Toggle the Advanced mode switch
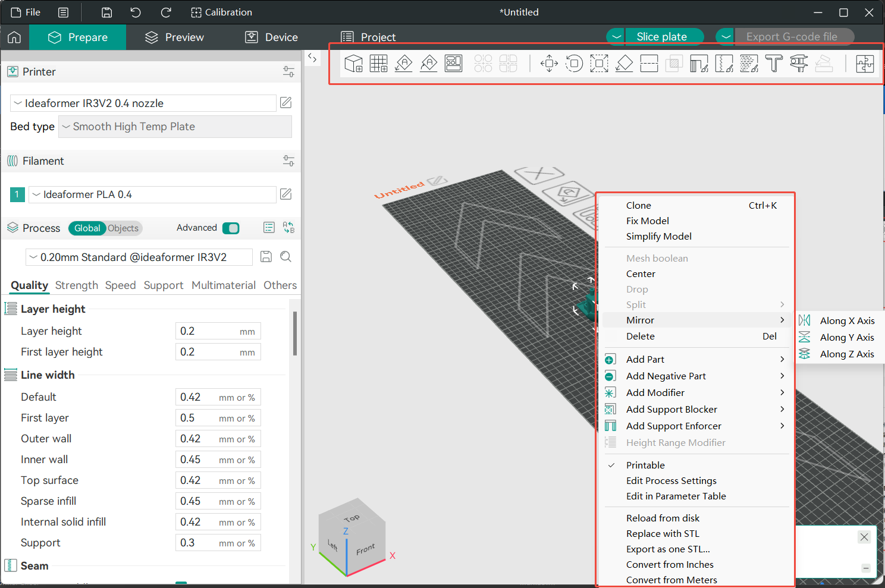 tap(231, 228)
